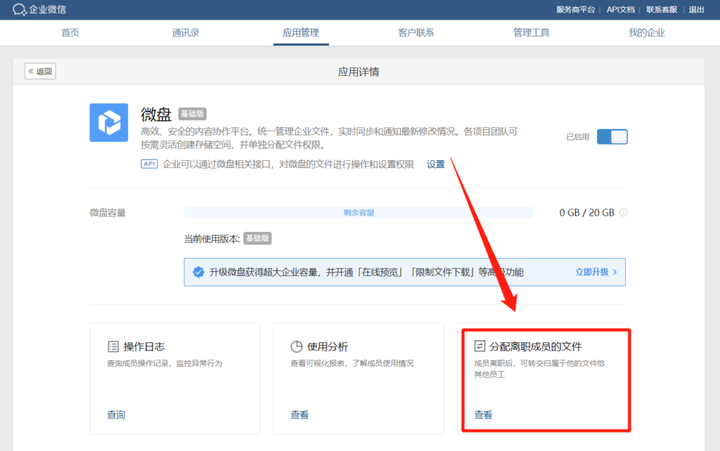Click 查看 under 使用分析
720x451 pixels.
pos(299,415)
